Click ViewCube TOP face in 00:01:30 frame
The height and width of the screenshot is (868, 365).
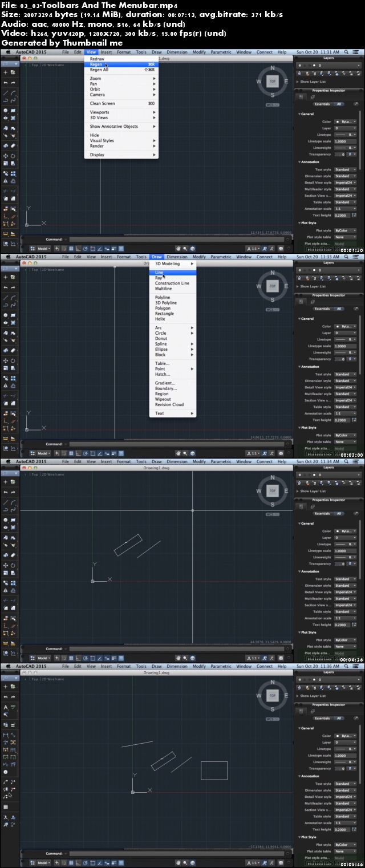(273, 81)
